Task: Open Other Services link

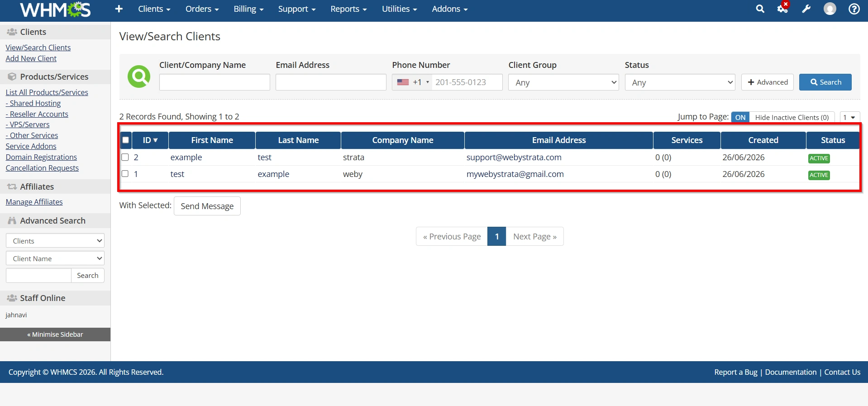Action: (32, 135)
